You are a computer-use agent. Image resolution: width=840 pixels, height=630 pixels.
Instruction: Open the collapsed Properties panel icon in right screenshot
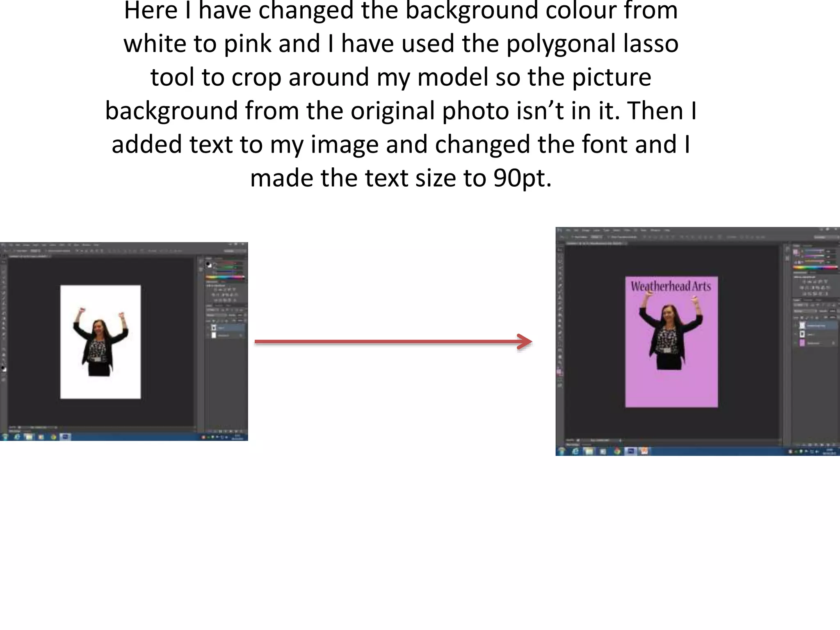[787, 258]
